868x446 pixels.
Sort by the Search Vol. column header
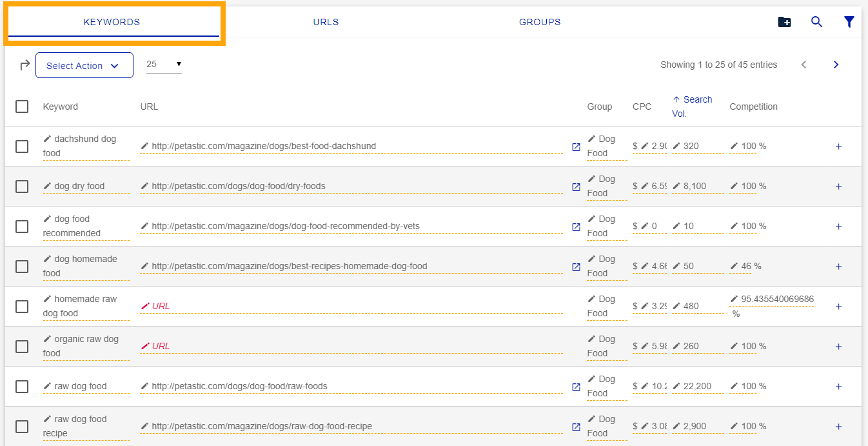coord(692,106)
